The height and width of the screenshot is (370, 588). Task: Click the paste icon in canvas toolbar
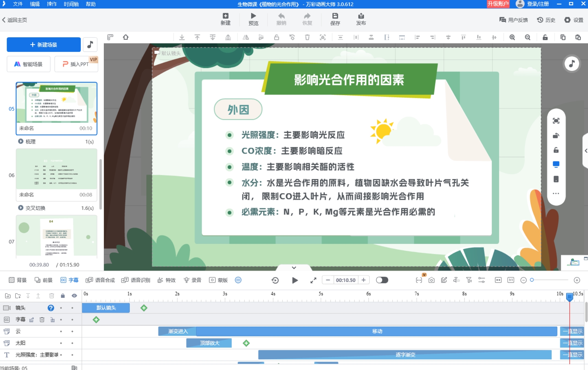[578, 37]
